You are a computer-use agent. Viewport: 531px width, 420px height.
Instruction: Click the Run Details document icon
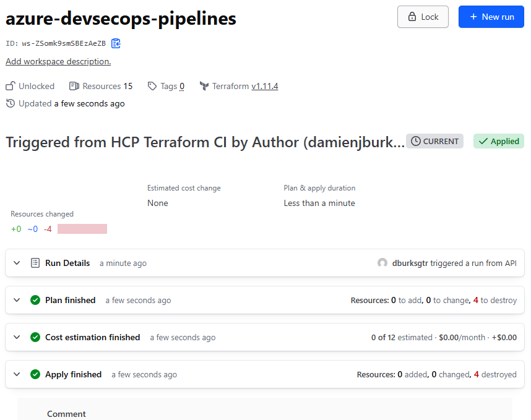tap(35, 263)
